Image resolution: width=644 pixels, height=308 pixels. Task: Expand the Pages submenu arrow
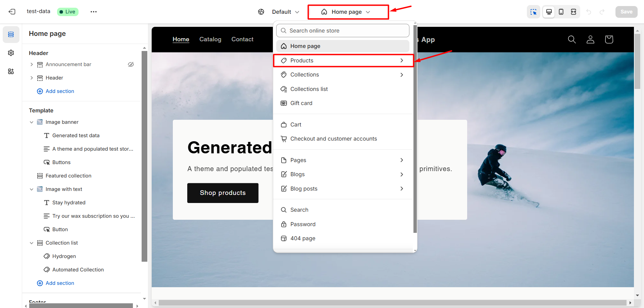(402, 160)
